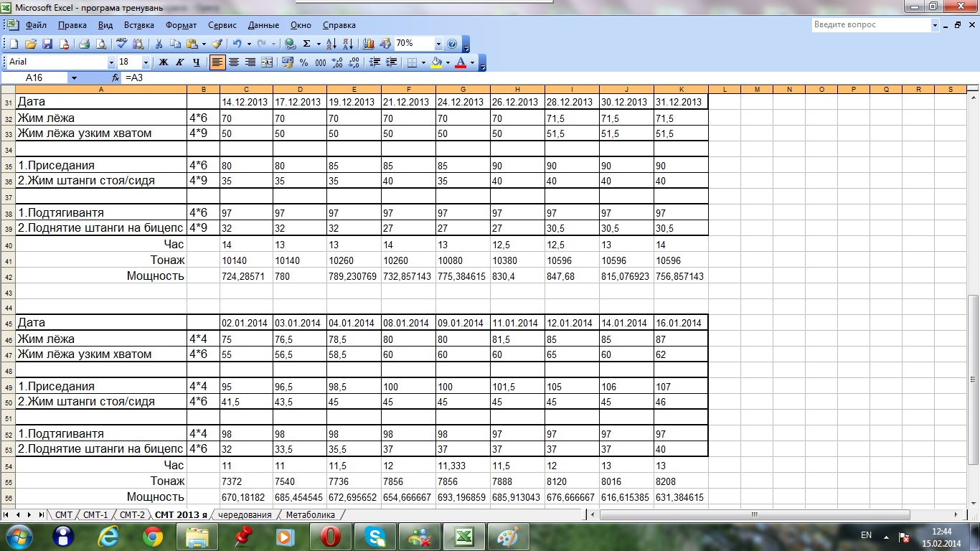Click the Merge and Center icon
Screen dimensions: 980x551
(267, 62)
